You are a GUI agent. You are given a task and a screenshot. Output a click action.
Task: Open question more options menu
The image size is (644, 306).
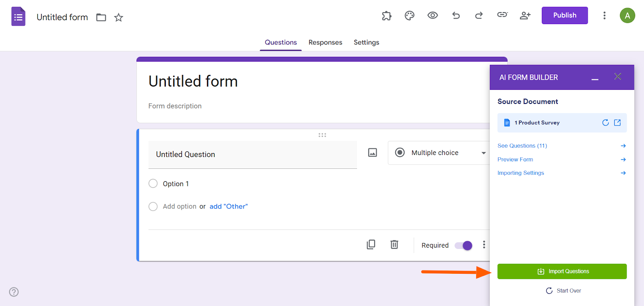[484, 245]
